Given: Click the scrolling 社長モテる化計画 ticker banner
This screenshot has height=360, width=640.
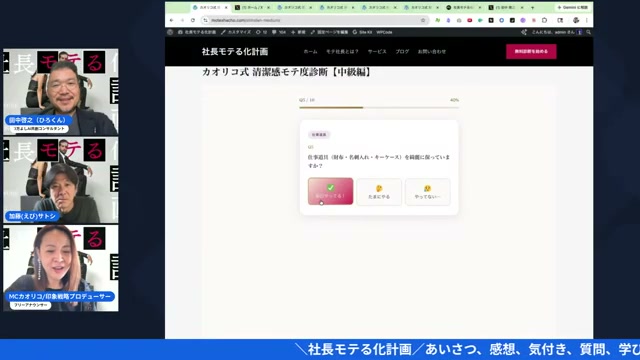Looking at the screenshot, I should (320, 349).
